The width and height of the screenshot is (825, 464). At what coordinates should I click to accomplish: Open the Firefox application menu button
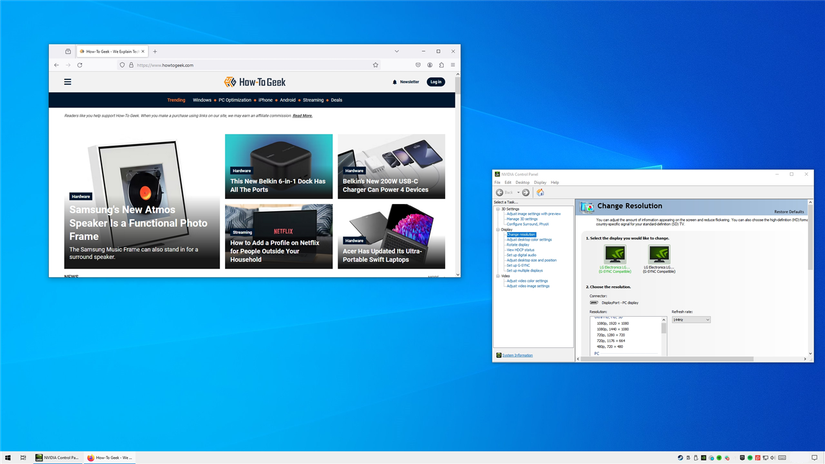pyautogui.click(x=453, y=65)
